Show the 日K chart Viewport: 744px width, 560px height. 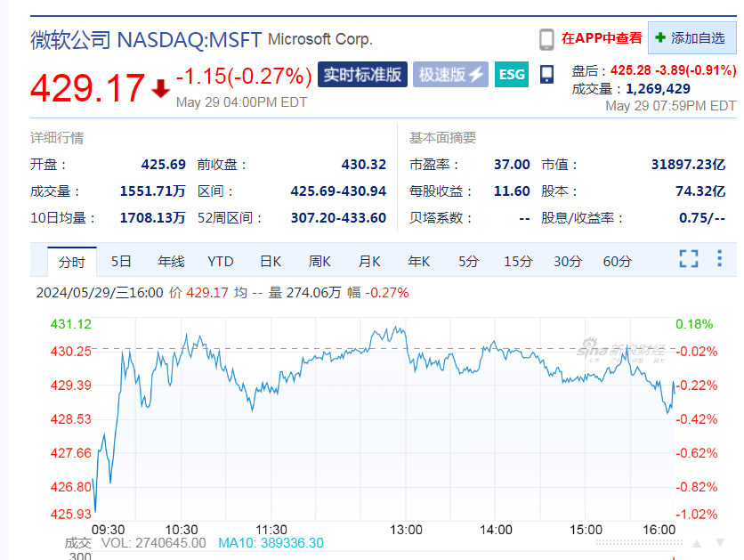pyautogui.click(x=271, y=262)
